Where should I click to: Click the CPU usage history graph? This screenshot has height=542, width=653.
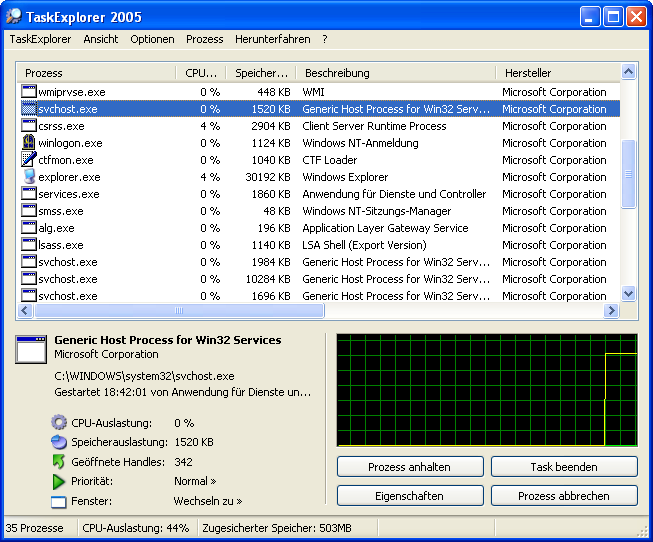[487, 390]
